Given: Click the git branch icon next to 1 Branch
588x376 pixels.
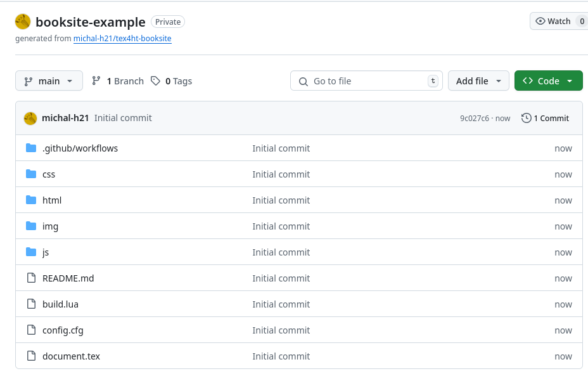Looking at the screenshot, I should click(x=96, y=81).
